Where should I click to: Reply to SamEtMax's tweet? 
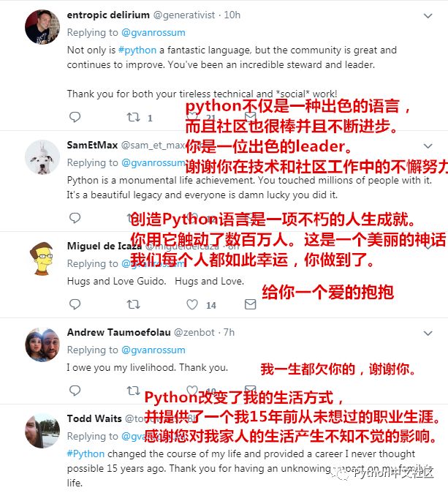[75, 218]
